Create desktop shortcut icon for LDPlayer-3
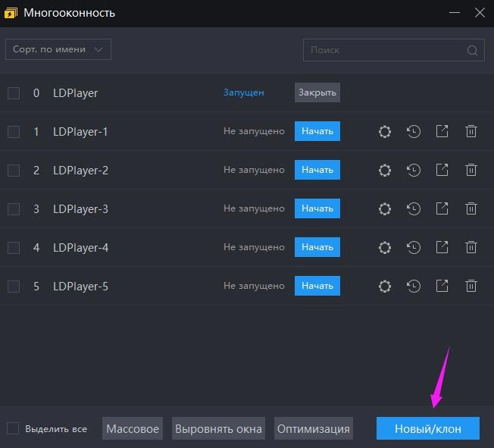 click(x=442, y=208)
